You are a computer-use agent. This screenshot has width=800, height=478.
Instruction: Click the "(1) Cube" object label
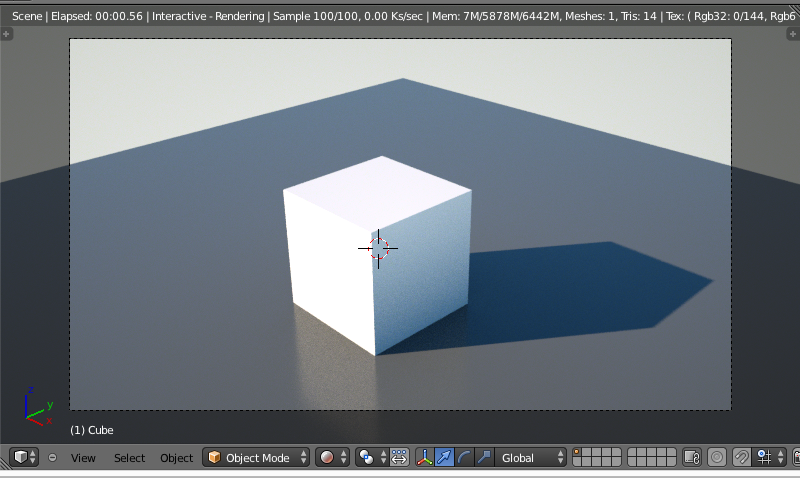point(92,430)
